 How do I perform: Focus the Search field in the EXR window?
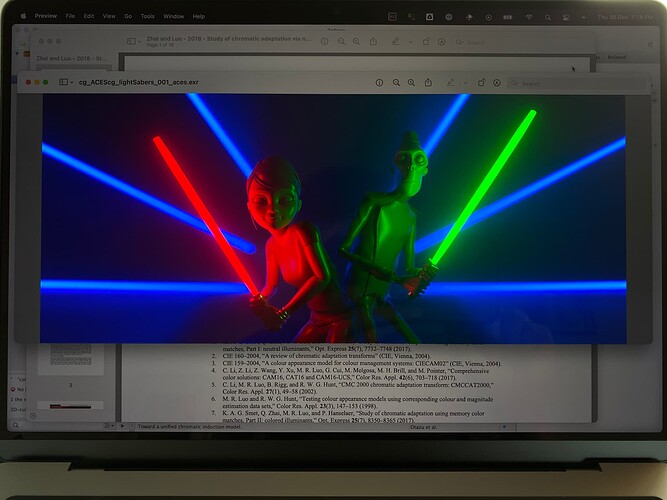579,83
